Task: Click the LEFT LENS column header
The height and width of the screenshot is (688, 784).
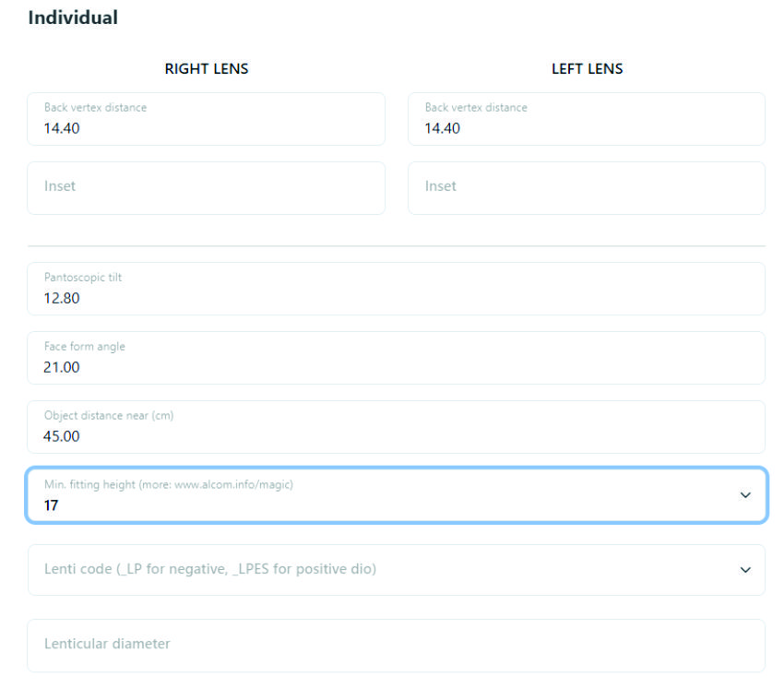Action: point(587,69)
